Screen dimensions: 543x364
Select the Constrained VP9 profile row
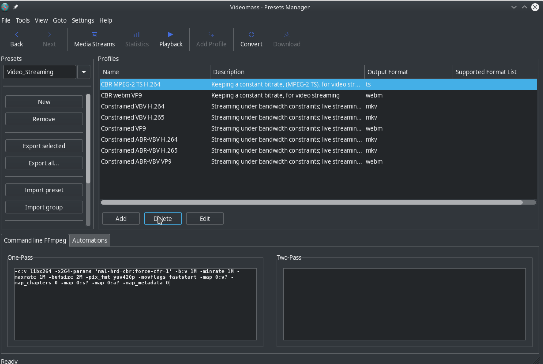319,129
